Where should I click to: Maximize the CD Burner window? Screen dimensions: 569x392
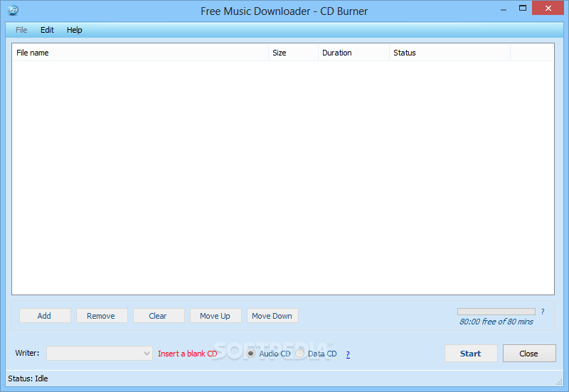[523, 8]
